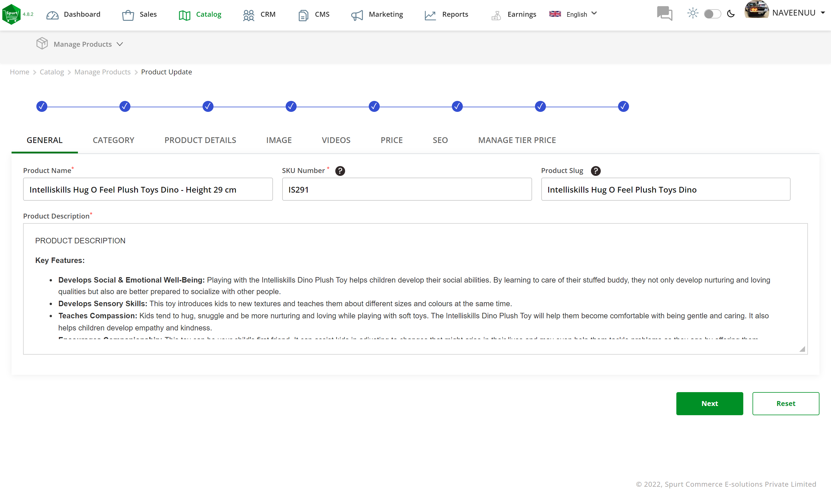Click 'Teaches Compassion:' bullet text
This screenshot has height=504, width=831.
click(98, 316)
